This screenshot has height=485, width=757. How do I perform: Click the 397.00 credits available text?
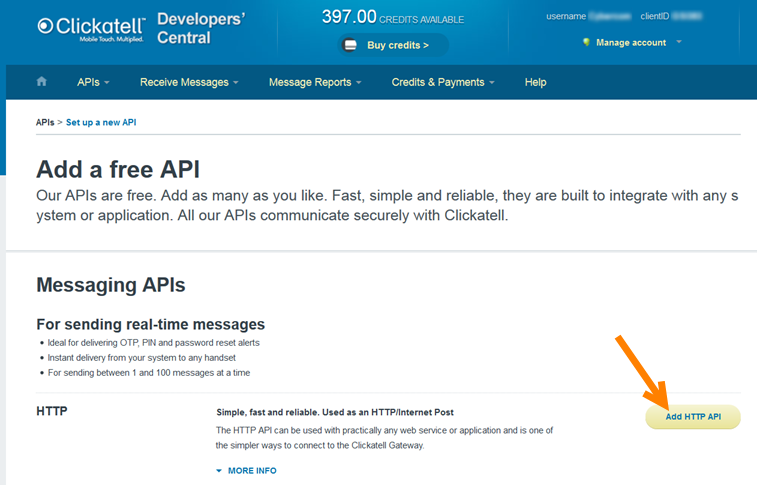point(393,17)
